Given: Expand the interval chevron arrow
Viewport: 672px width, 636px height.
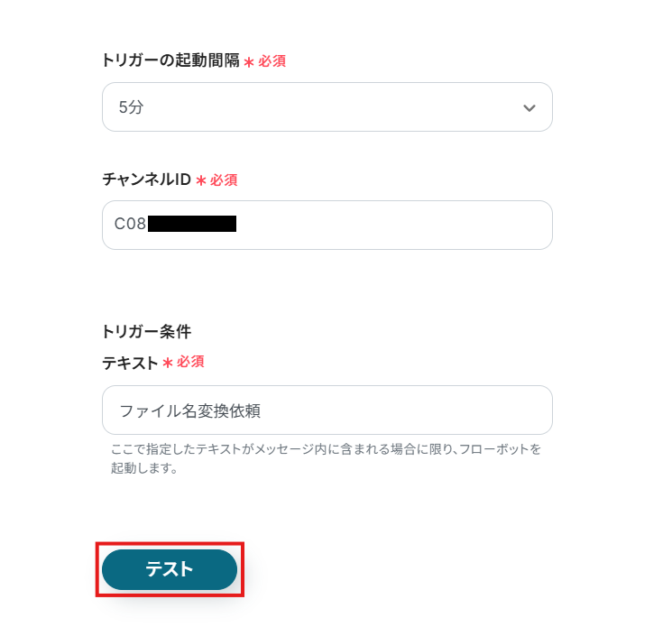Looking at the screenshot, I should pyautogui.click(x=529, y=108).
